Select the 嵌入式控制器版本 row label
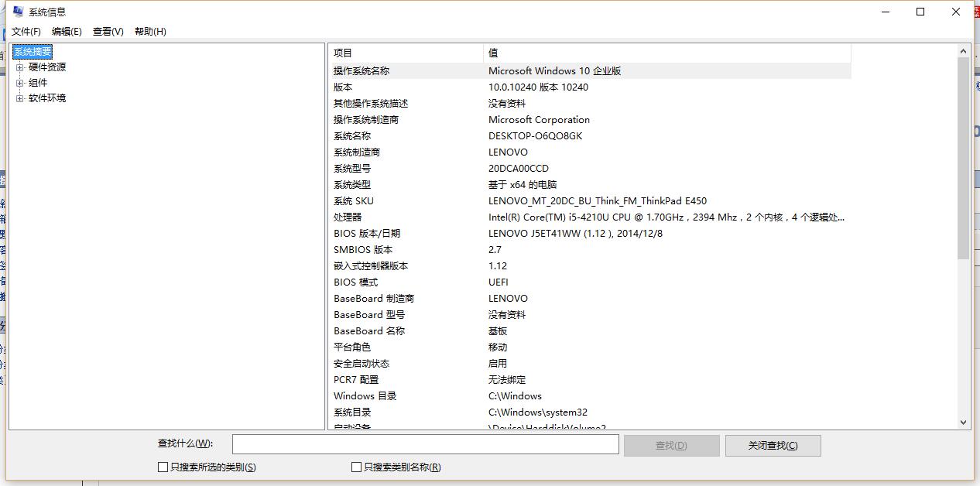Viewport: 980px width, 486px height. point(371,266)
